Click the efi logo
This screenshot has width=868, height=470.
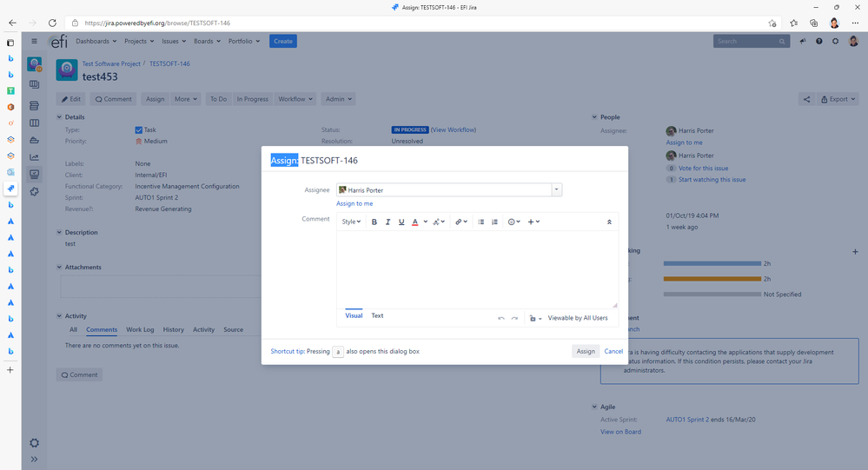pyautogui.click(x=59, y=42)
